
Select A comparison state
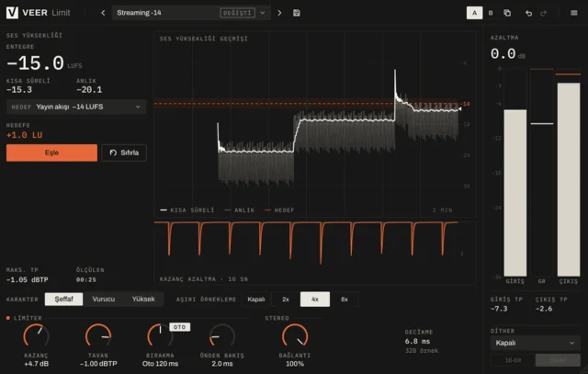[x=474, y=13]
